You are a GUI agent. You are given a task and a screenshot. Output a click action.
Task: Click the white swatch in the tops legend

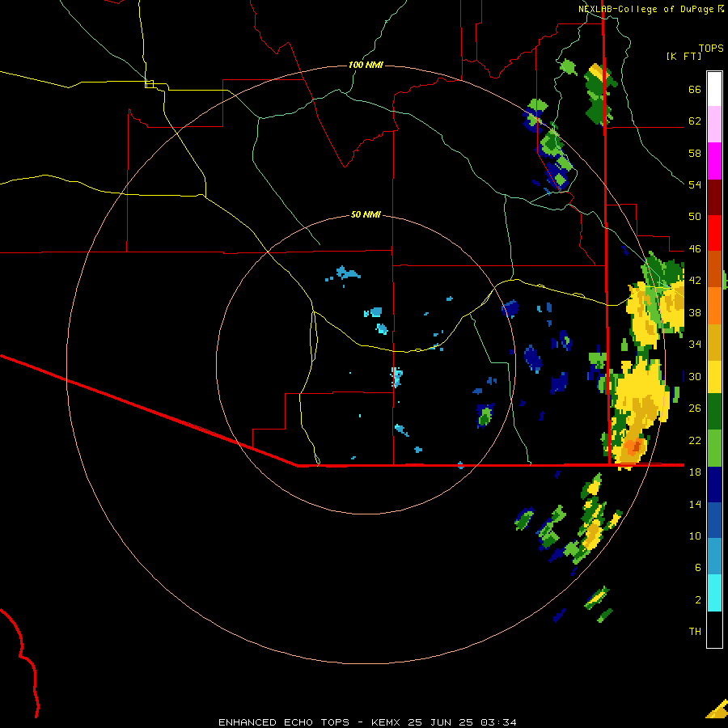tap(714, 89)
